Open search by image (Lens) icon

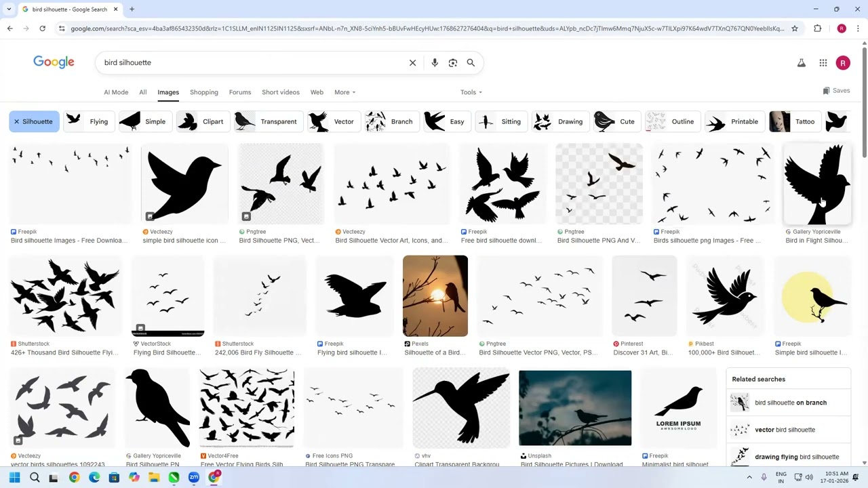click(x=453, y=62)
